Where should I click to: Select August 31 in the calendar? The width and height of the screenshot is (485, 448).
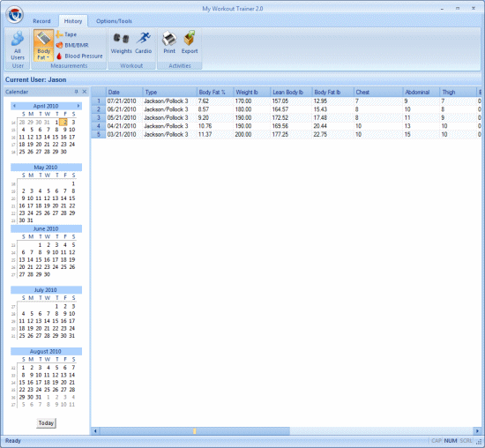38,397
